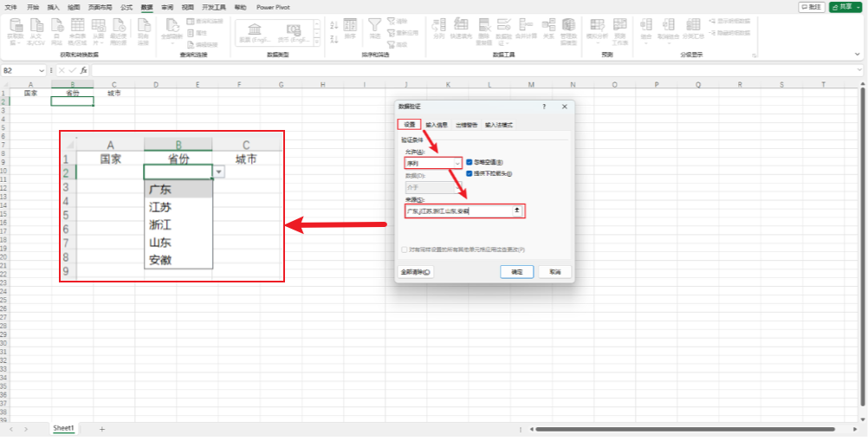Click the 全部刷新 (Refresh All) icon
Image resolution: width=868 pixels, height=441 pixels.
click(x=172, y=30)
